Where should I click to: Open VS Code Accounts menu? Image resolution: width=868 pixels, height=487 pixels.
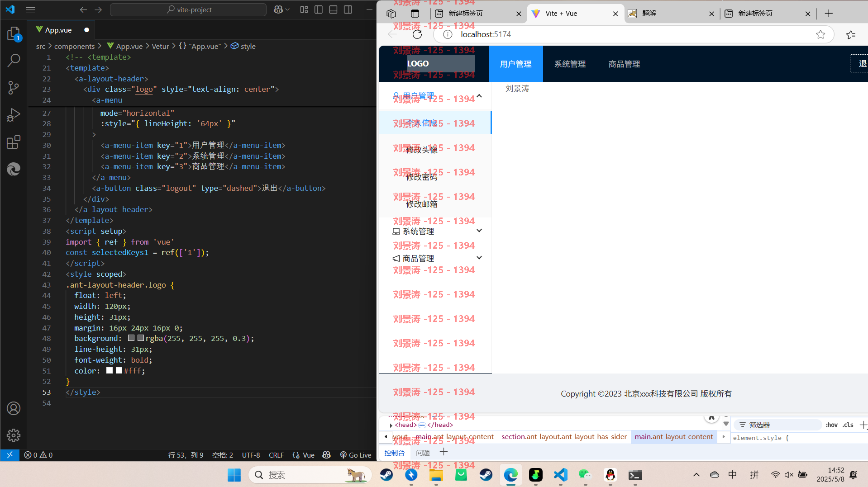click(14, 408)
